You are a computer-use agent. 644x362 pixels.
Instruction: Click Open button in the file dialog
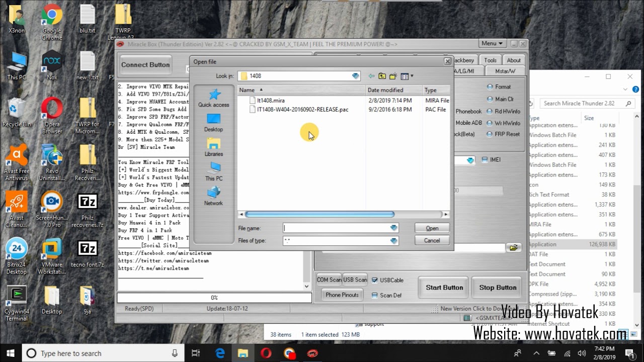tap(432, 228)
